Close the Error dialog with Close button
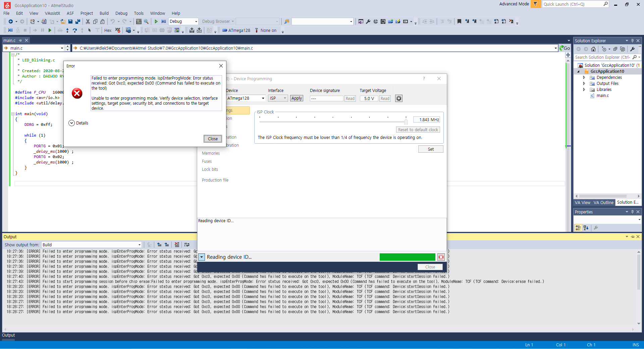 (213, 139)
